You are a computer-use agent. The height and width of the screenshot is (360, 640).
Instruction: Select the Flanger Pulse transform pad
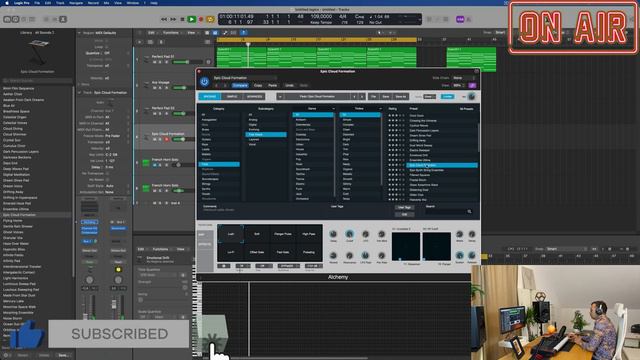pos(283,234)
